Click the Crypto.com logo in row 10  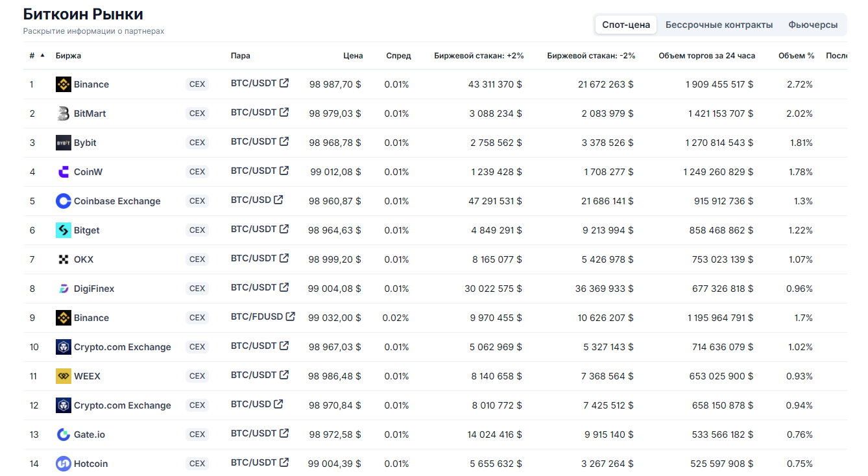coord(63,347)
